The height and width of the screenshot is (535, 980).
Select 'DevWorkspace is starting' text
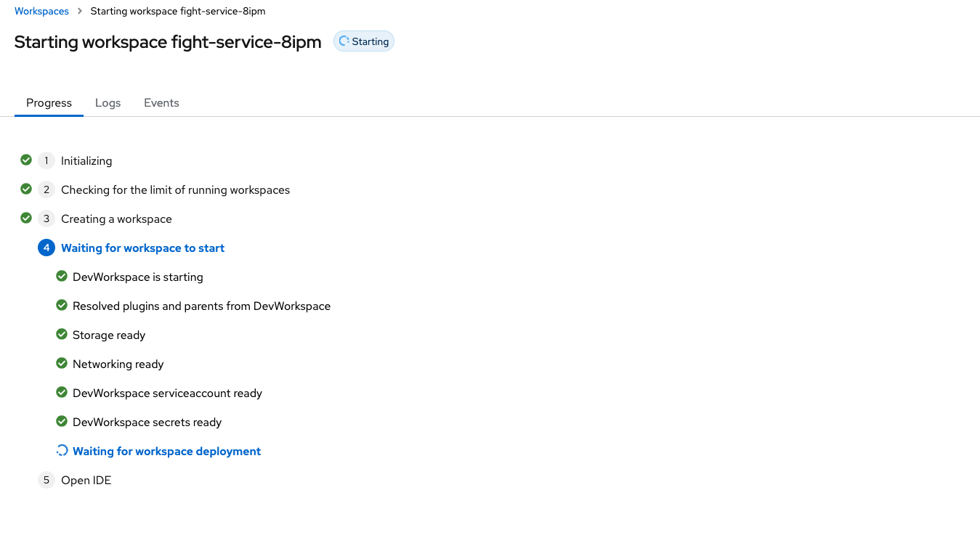tap(138, 277)
